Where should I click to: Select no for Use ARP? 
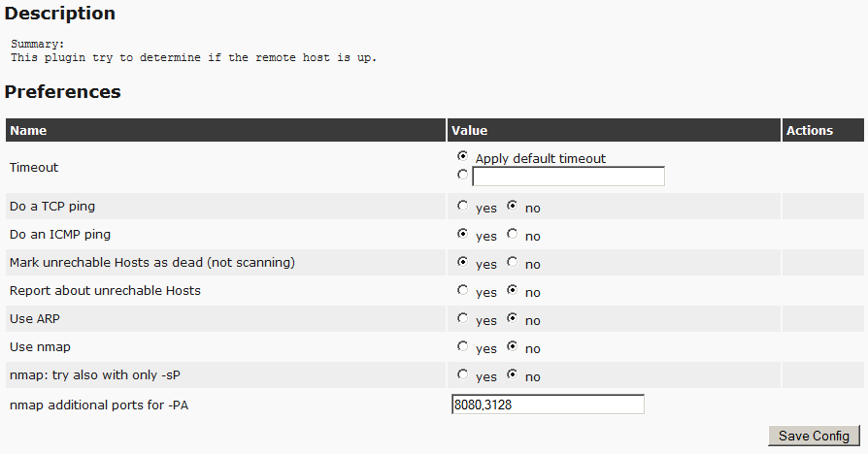click(512, 318)
